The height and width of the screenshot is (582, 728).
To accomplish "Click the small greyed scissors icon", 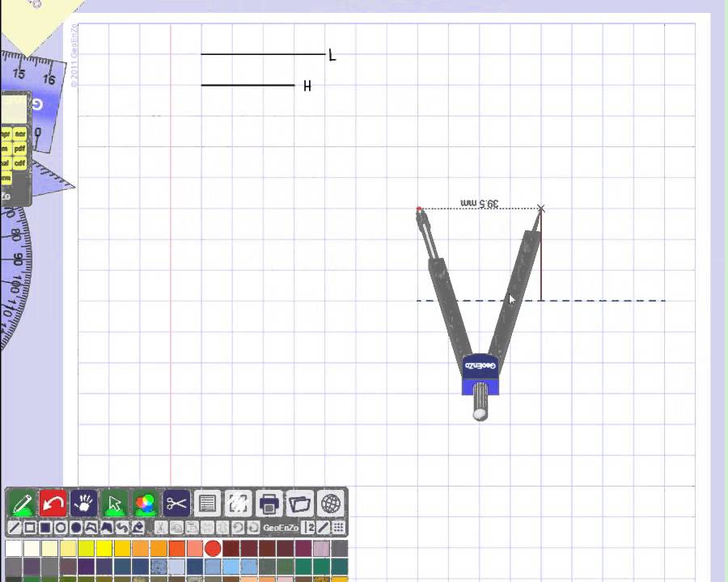I will tap(160, 528).
